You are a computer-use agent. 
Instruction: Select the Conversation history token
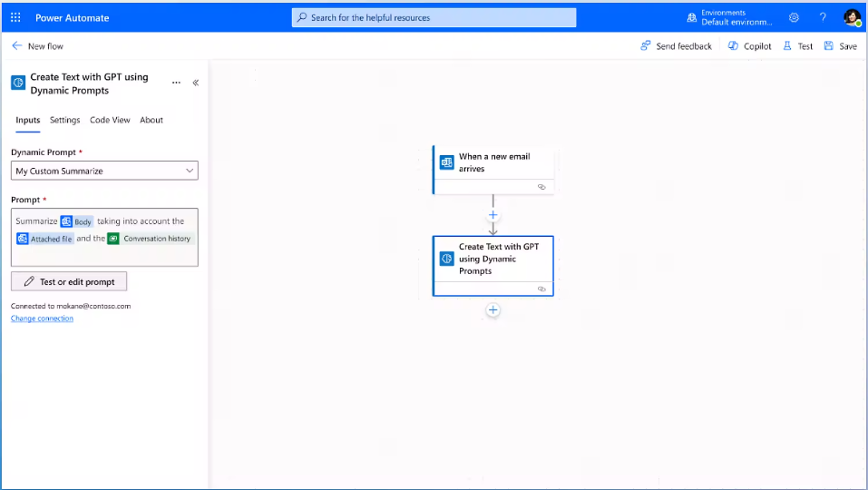[x=151, y=239]
